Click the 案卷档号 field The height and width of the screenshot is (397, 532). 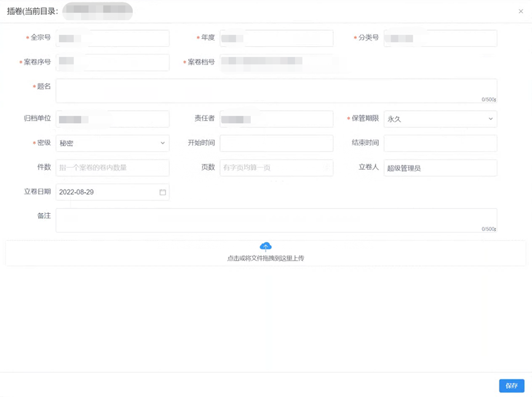(x=276, y=62)
